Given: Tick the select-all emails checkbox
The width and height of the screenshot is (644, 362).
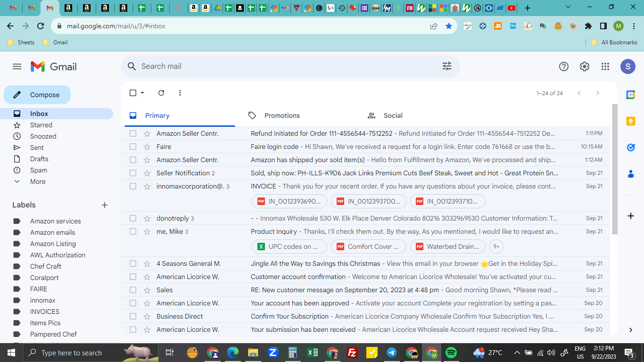Looking at the screenshot, I should click(133, 93).
